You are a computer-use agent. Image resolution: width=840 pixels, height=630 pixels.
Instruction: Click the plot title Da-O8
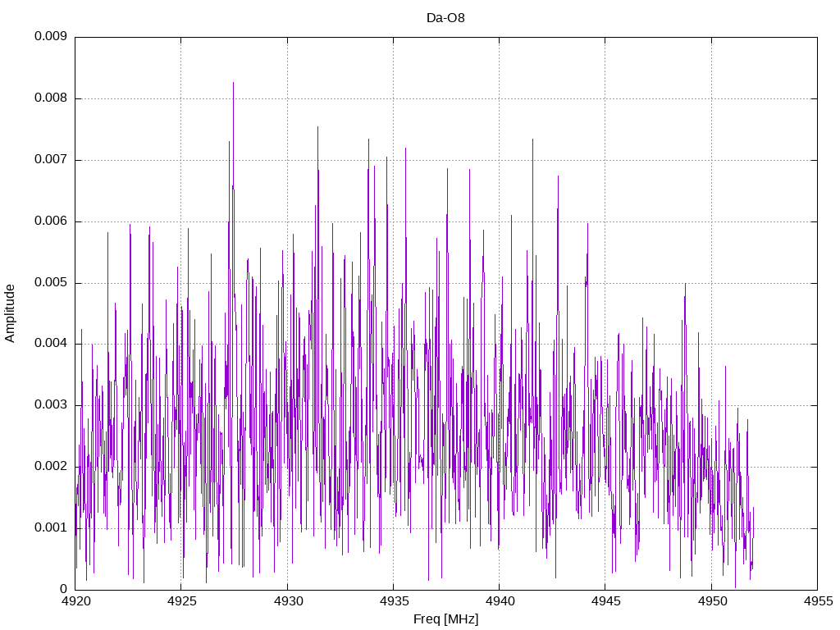(445, 18)
